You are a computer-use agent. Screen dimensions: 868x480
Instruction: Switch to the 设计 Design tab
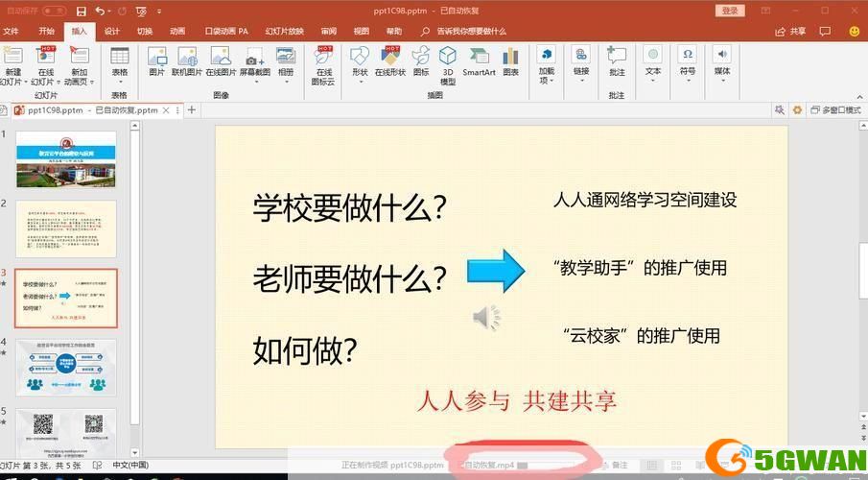[112, 31]
